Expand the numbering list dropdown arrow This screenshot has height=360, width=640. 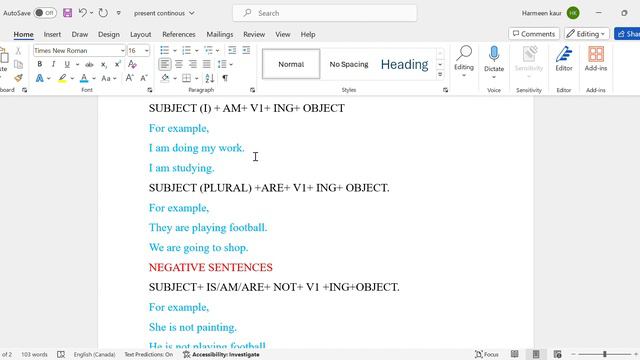click(197, 51)
